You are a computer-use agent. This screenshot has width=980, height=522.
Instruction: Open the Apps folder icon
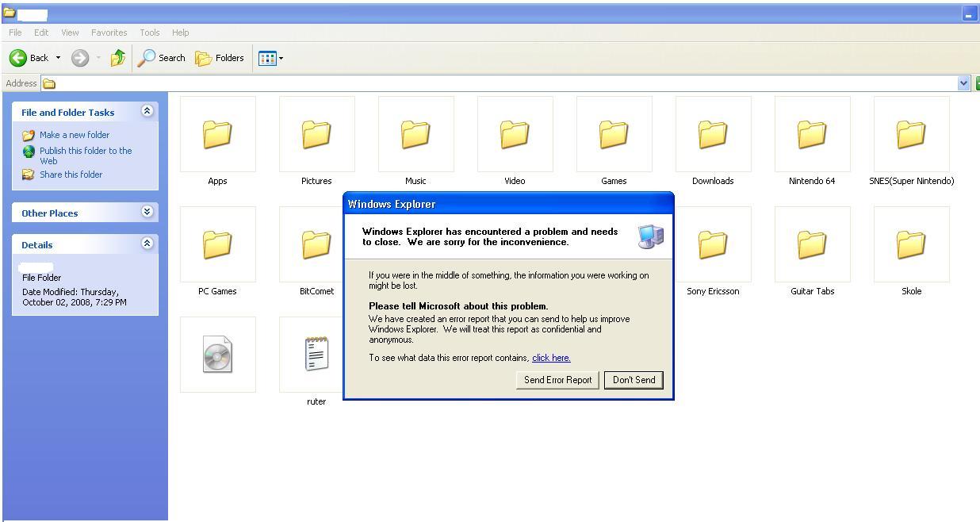tap(218, 134)
